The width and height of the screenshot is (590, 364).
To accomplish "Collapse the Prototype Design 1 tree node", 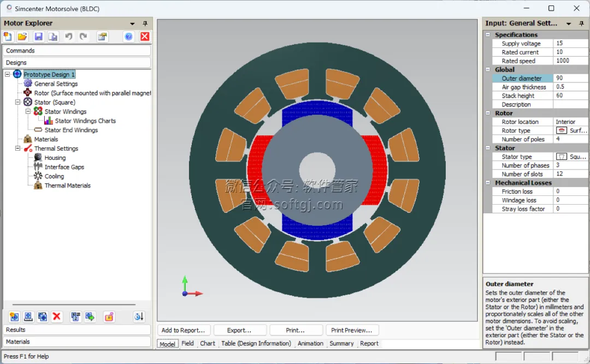I will [x=7, y=74].
